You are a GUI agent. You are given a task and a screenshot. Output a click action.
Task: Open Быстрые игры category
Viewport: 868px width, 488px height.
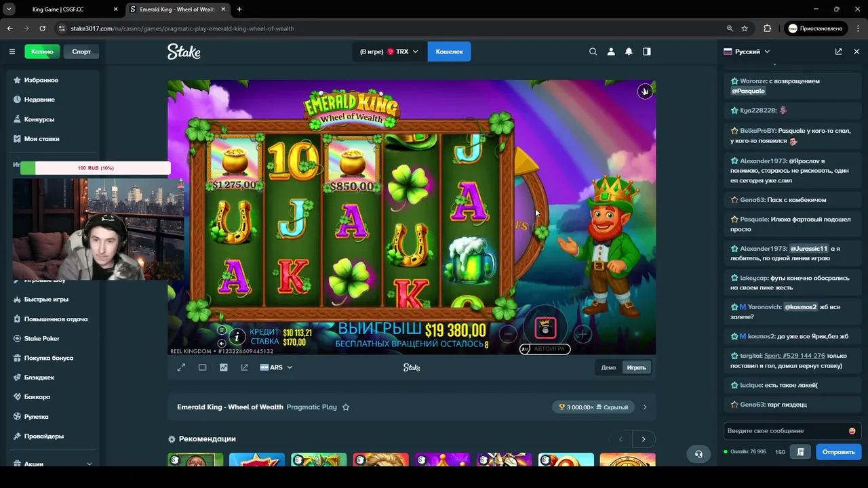tap(53, 299)
